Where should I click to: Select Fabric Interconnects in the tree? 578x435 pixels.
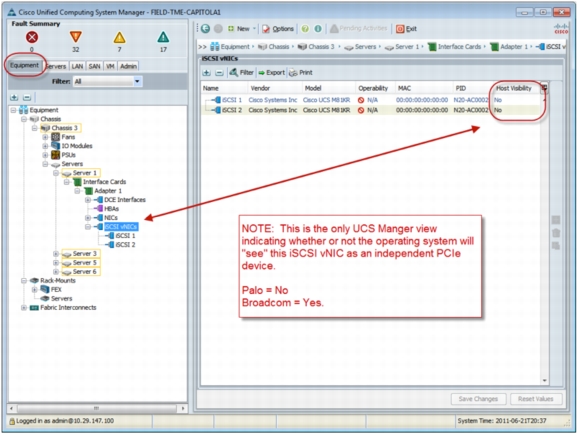[x=68, y=307]
